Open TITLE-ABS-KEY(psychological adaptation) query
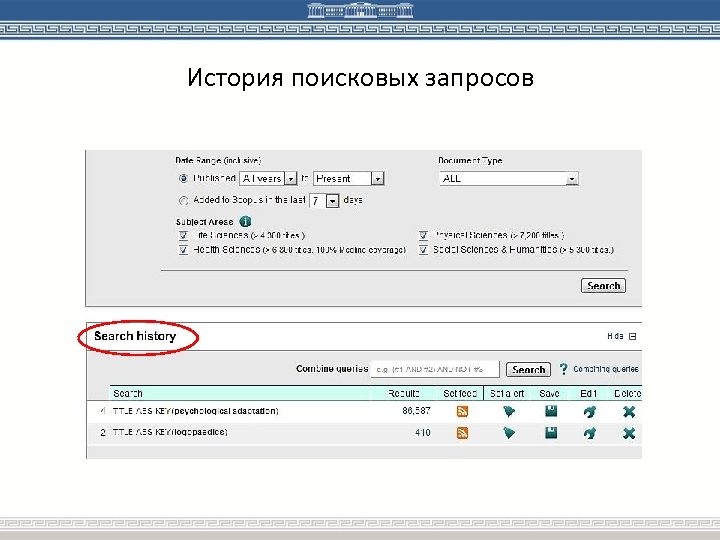Image resolution: width=720 pixels, height=540 pixels. point(196,411)
